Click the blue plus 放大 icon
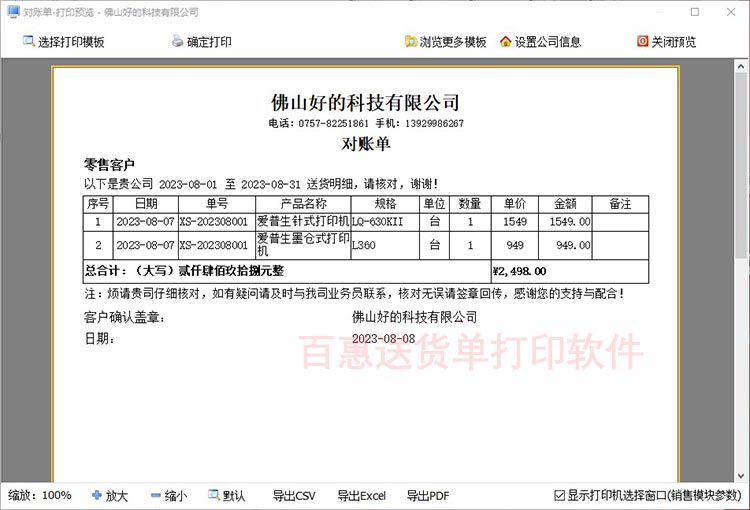 [x=97, y=495]
